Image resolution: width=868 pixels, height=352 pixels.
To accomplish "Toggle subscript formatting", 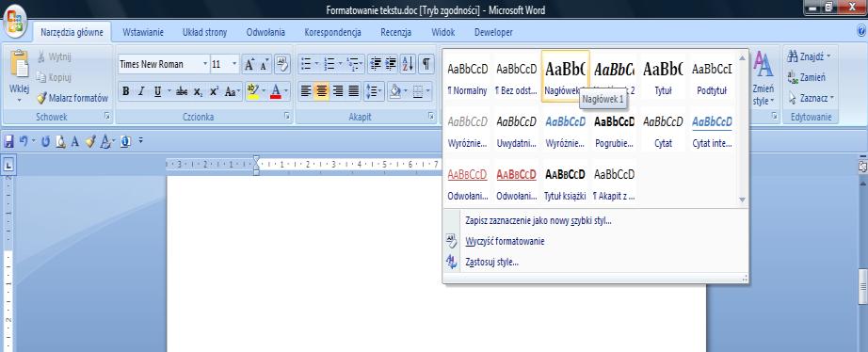I will pos(198,92).
